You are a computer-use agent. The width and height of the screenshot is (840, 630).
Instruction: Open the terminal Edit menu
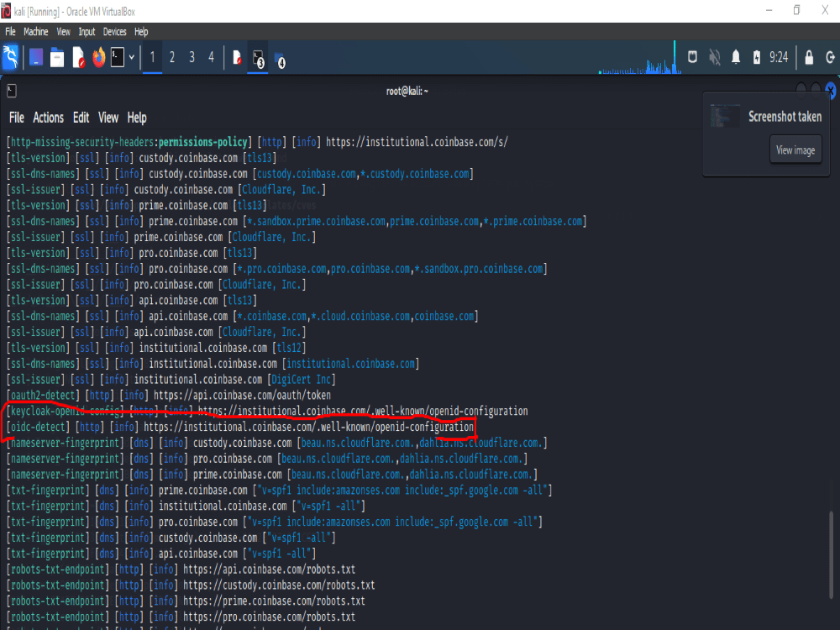(x=81, y=118)
